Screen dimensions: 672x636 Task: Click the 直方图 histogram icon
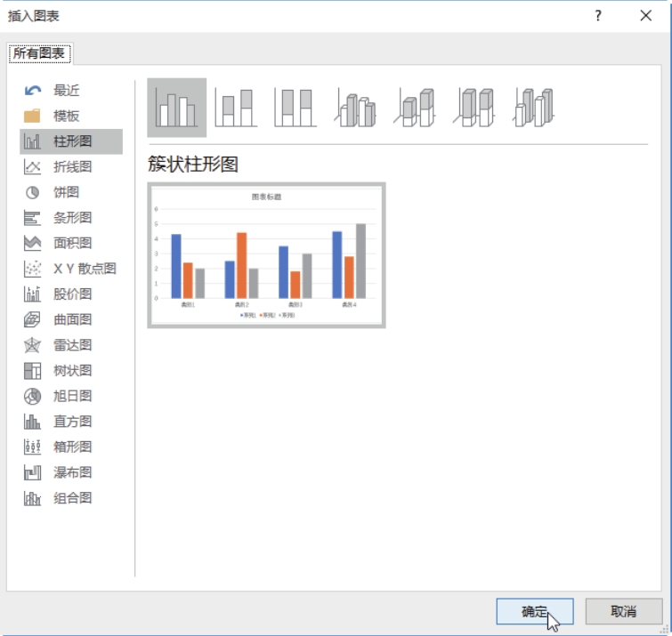click(32, 422)
